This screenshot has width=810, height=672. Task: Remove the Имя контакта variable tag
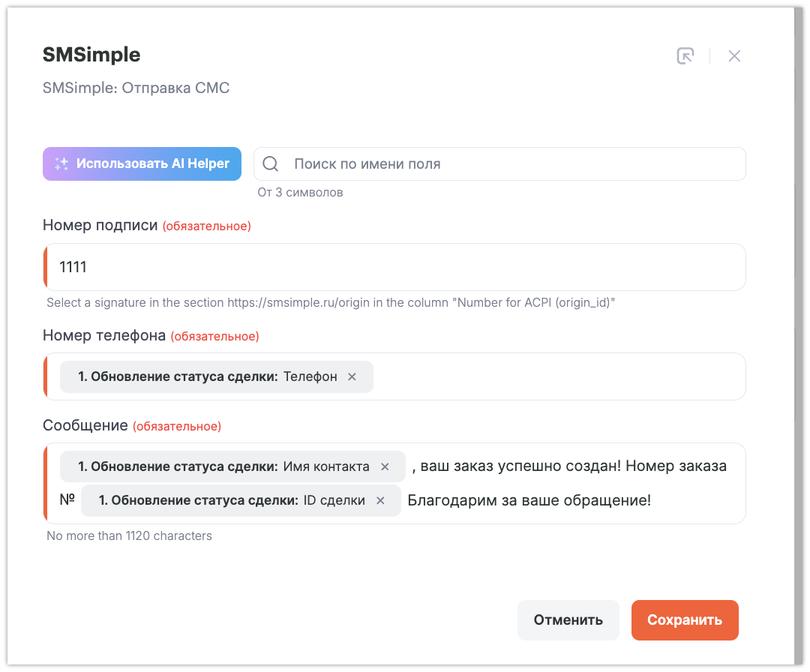tap(385, 466)
